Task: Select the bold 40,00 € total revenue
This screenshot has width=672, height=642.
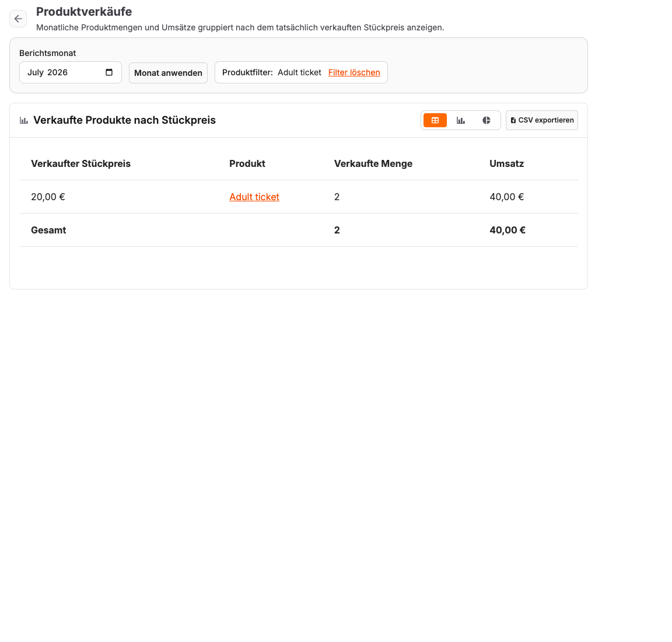Action: [508, 231]
